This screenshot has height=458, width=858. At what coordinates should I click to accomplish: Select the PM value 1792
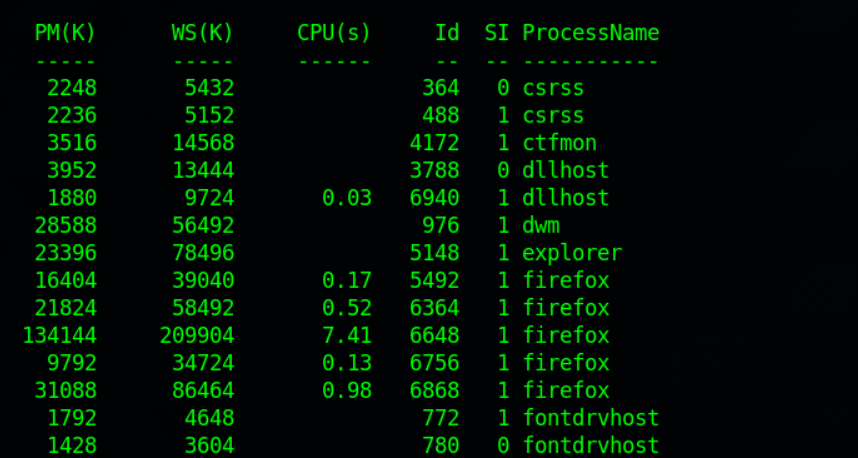pyautogui.click(x=72, y=418)
